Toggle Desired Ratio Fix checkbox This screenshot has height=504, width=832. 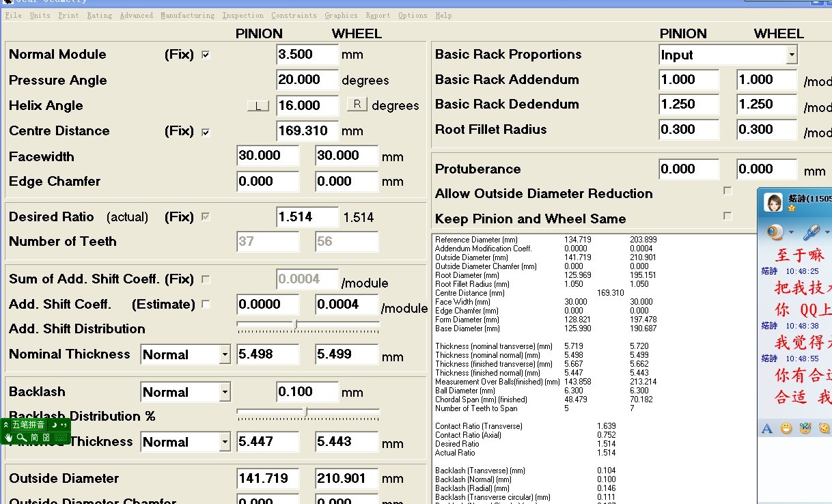point(206,217)
